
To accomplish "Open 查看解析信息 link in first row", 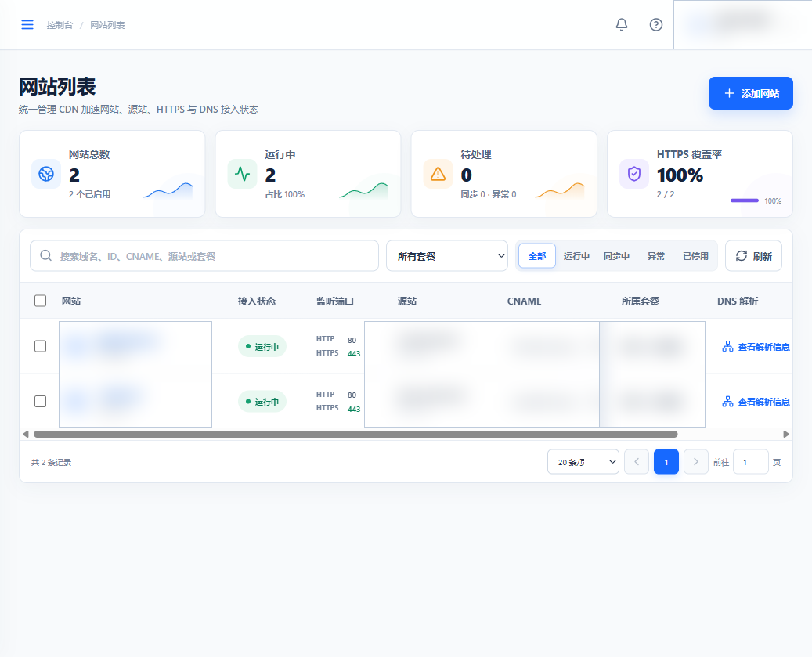I will point(763,347).
